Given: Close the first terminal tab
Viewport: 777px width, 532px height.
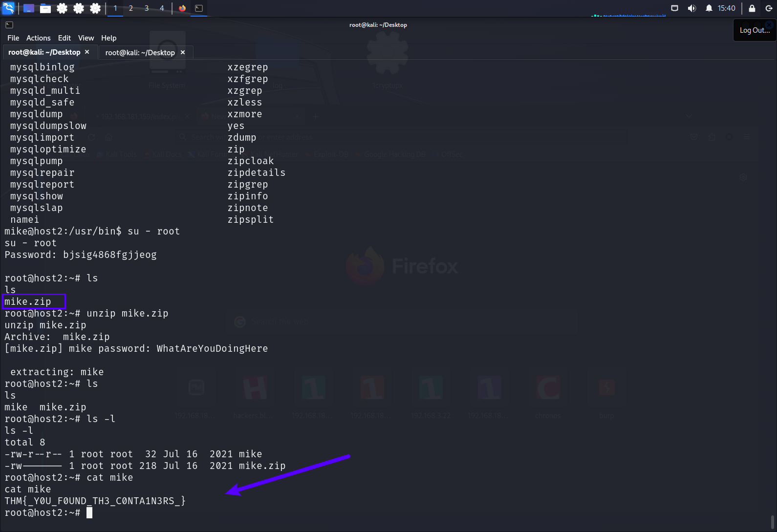Looking at the screenshot, I should [x=87, y=52].
